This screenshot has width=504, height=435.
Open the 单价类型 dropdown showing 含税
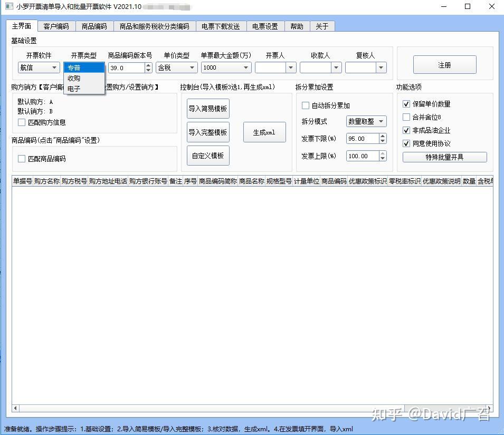click(x=192, y=67)
